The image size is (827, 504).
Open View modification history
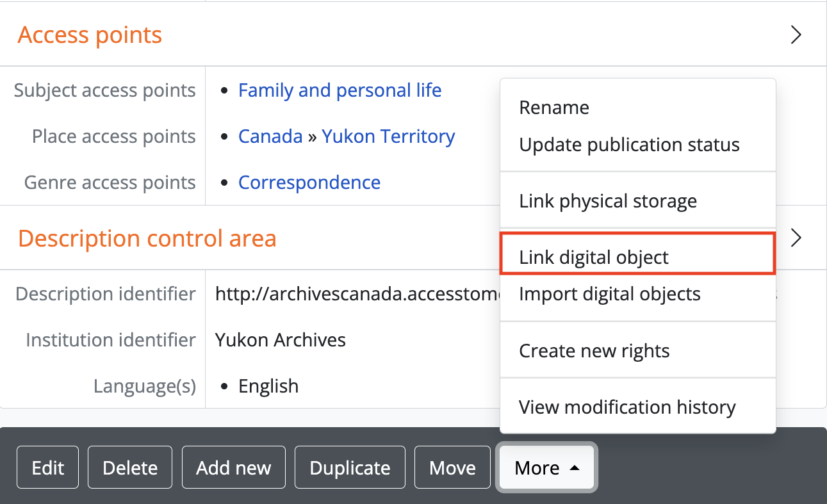pos(627,407)
